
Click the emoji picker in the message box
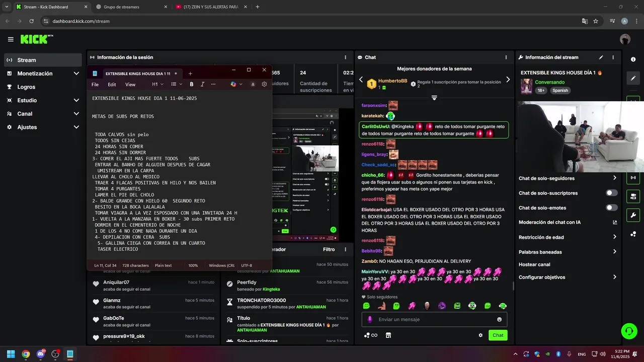point(499,319)
